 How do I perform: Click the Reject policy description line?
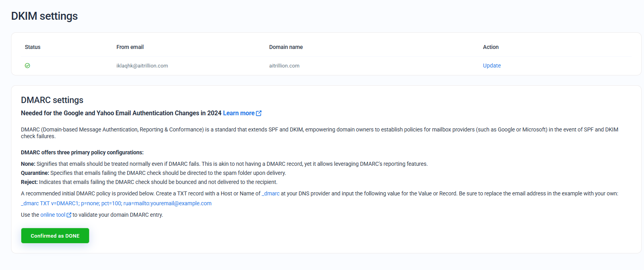pos(149,182)
